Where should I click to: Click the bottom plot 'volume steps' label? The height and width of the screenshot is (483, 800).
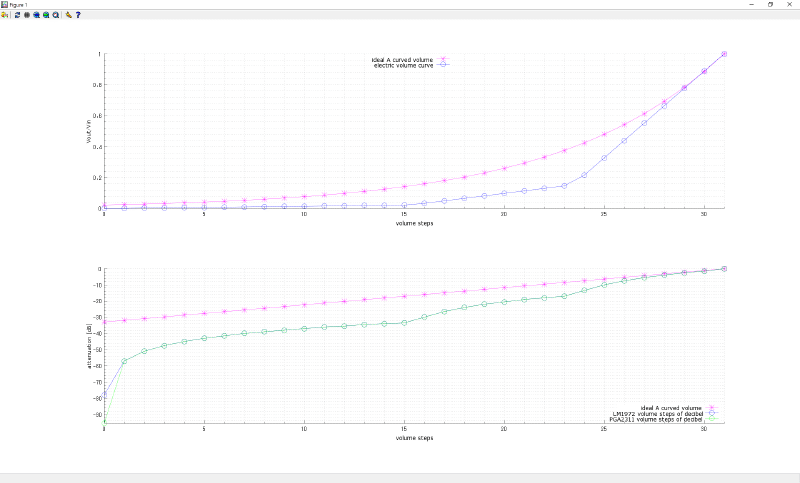pyautogui.click(x=414, y=438)
